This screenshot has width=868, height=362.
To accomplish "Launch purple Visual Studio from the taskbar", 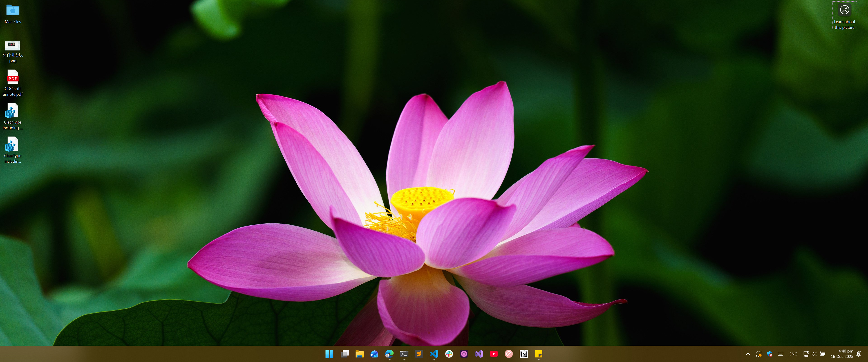I will point(479,354).
